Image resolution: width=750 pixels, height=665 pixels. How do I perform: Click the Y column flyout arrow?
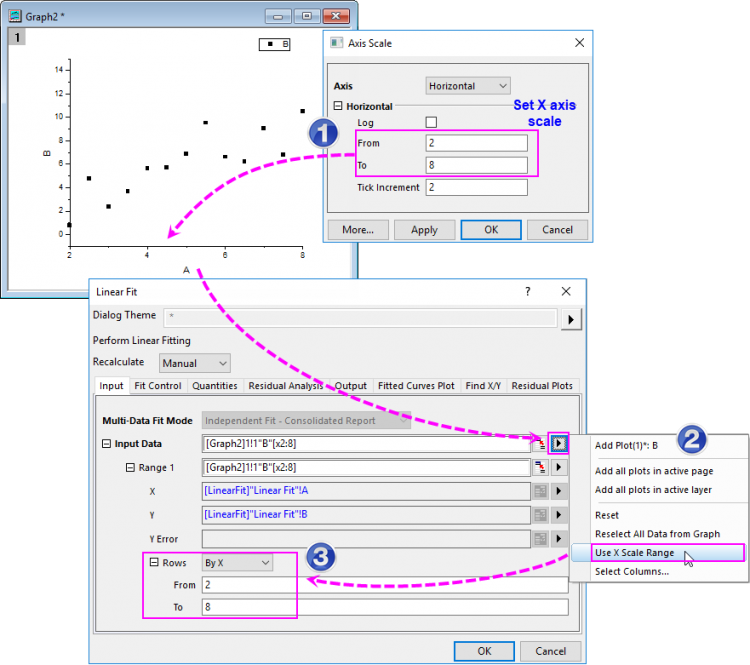point(558,515)
